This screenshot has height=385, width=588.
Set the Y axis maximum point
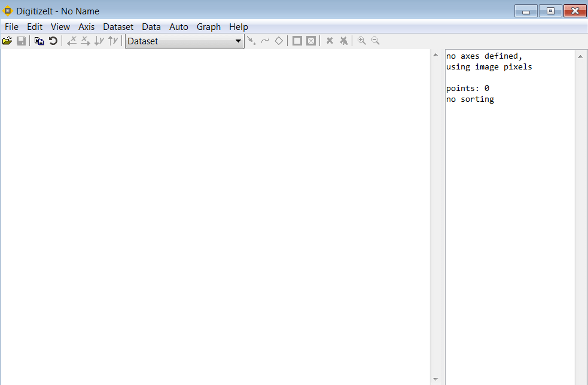point(113,41)
